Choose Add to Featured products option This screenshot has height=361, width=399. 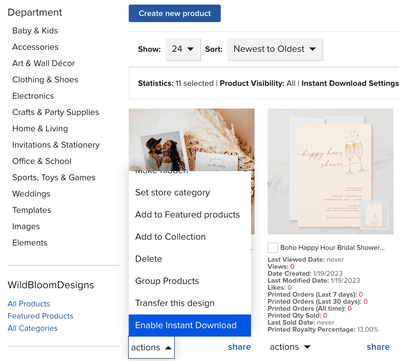(x=187, y=215)
